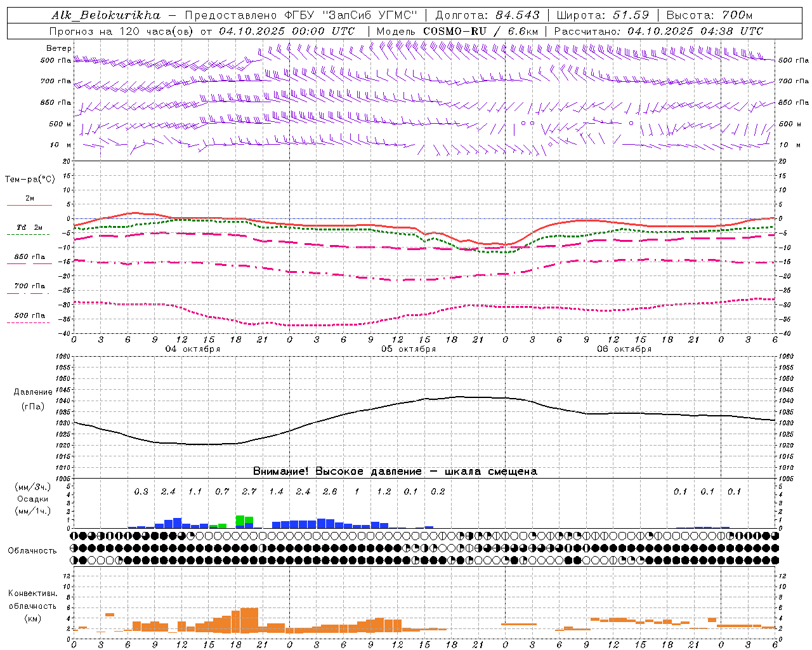Click the 'Конвективн.' convective cloud label
The height and width of the screenshot is (650, 812).
pos(32,594)
